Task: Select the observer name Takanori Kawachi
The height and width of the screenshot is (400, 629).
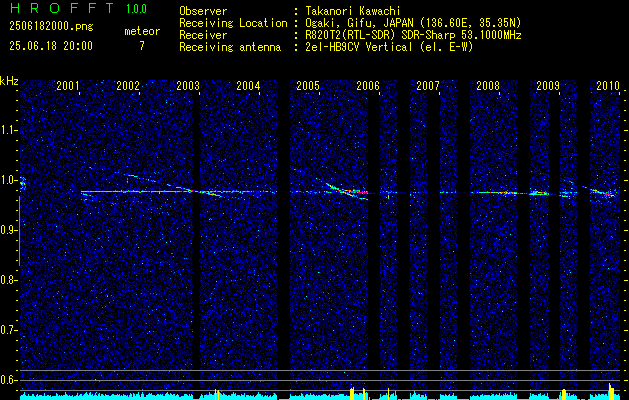Action: point(353,11)
